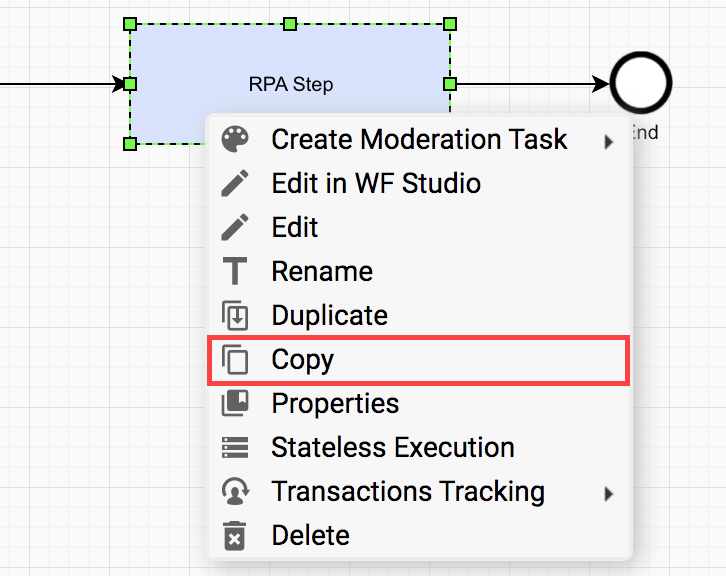Choose Copy from the context menu

pos(418,360)
